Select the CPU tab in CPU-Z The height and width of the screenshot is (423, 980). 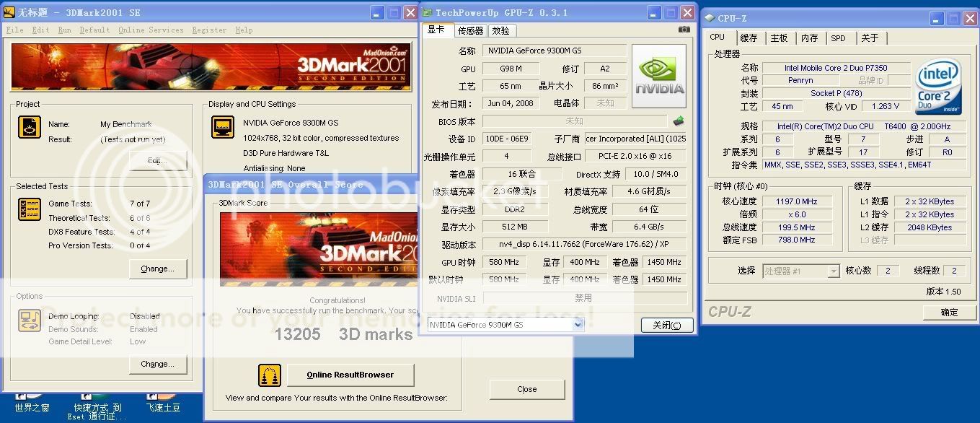[718, 37]
